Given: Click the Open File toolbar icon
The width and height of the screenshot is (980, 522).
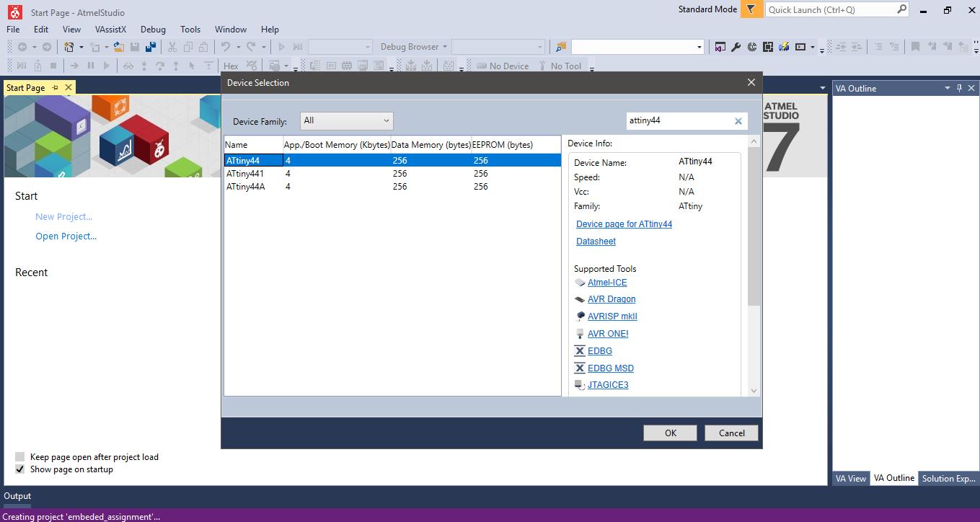Looking at the screenshot, I should [x=118, y=47].
